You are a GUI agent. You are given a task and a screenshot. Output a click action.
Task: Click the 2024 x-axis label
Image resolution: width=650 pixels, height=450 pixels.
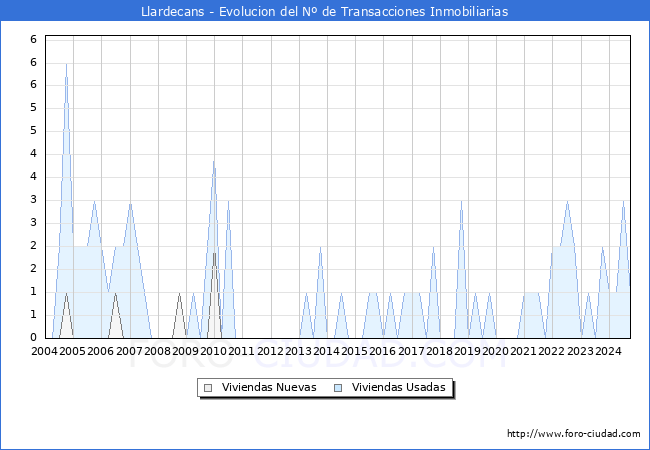pyautogui.click(x=608, y=351)
